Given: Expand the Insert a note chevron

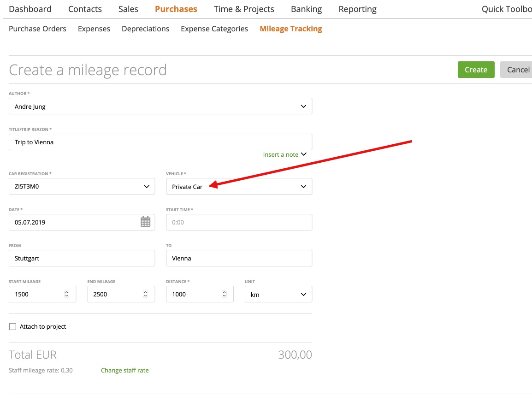Looking at the screenshot, I should (x=304, y=154).
